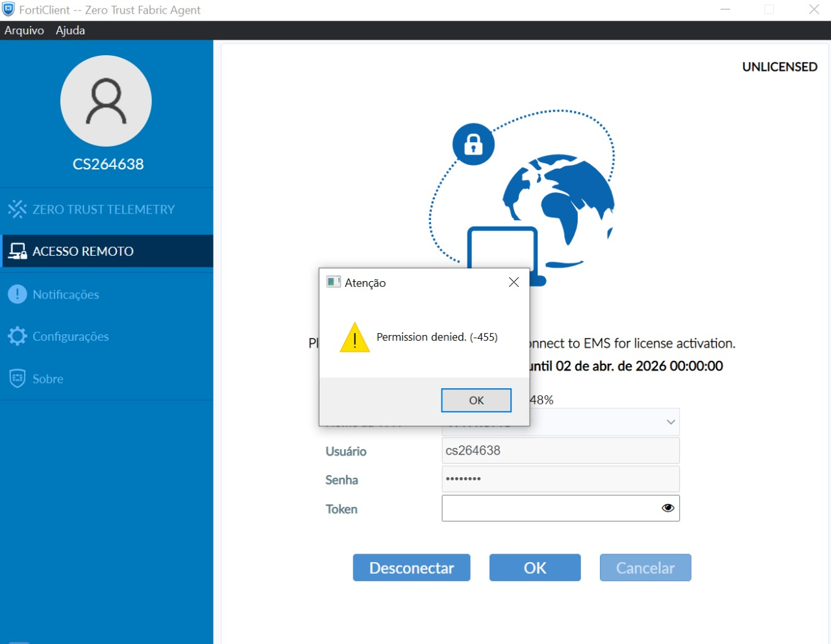This screenshot has width=831, height=644.
Task: Click the Notificações exclamation icon
Action: click(17, 294)
